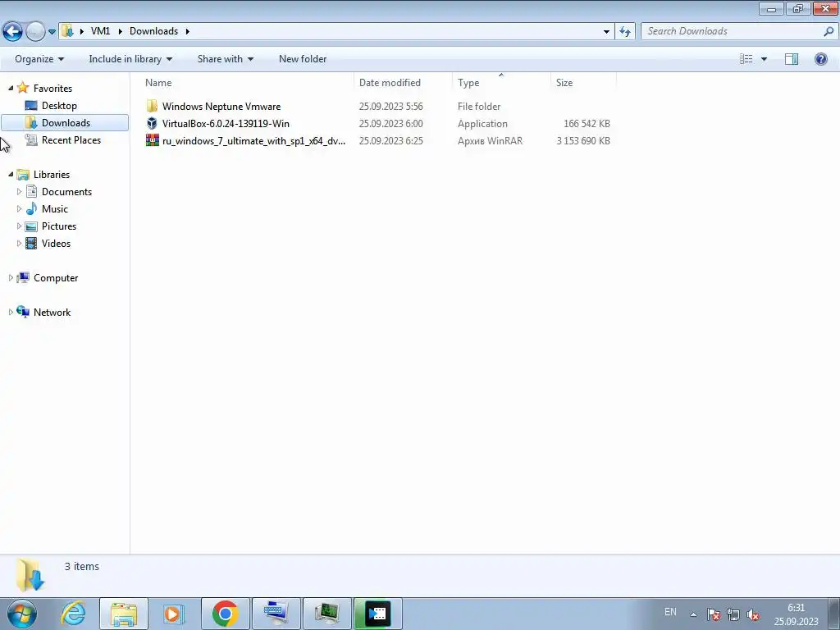Click the 3 153 690 KB size cell
The height and width of the screenshot is (630, 840).
583,141
